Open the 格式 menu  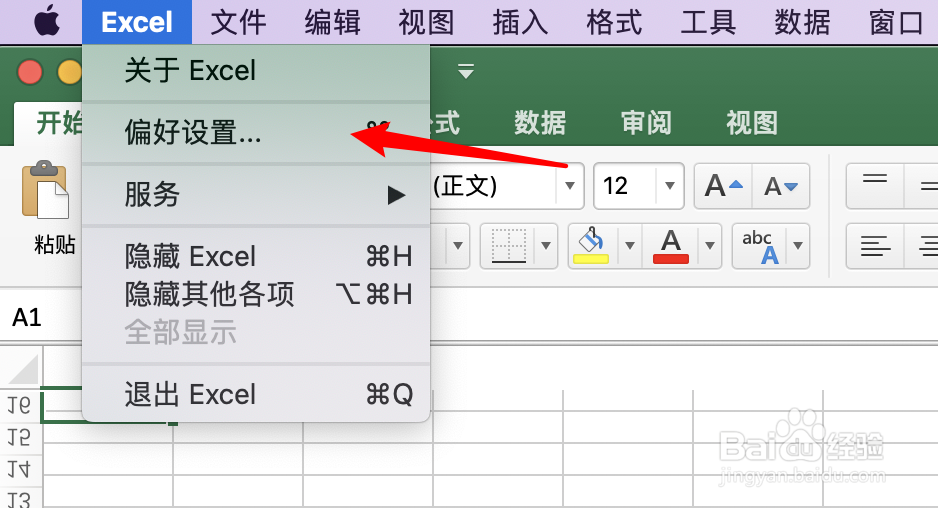tap(614, 23)
